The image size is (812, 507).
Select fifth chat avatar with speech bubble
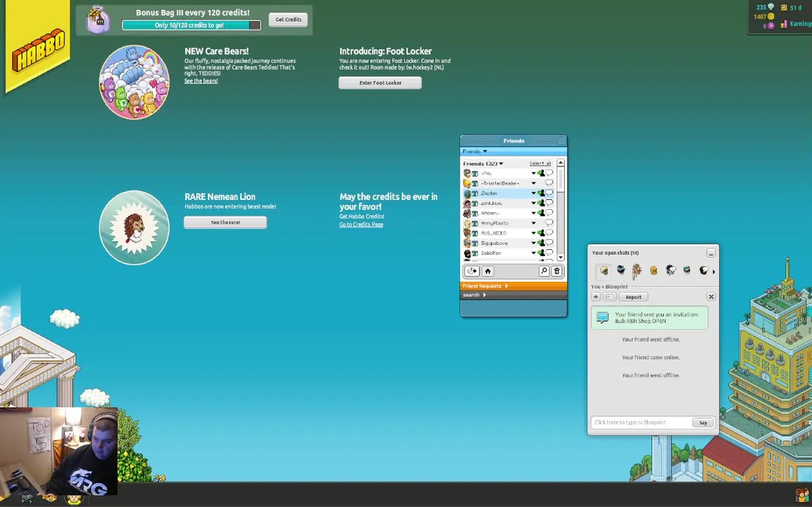point(670,270)
